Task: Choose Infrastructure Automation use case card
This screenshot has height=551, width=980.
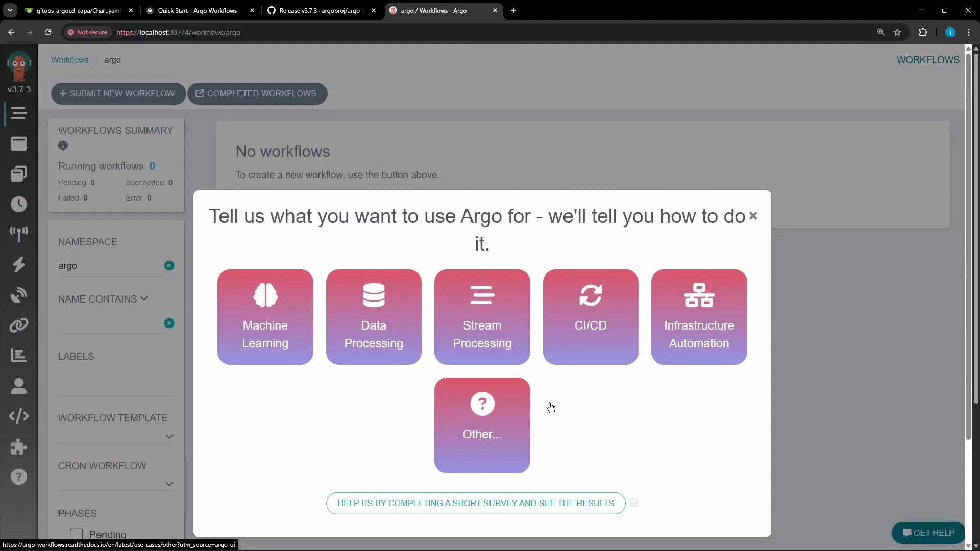Action: pos(699,317)
